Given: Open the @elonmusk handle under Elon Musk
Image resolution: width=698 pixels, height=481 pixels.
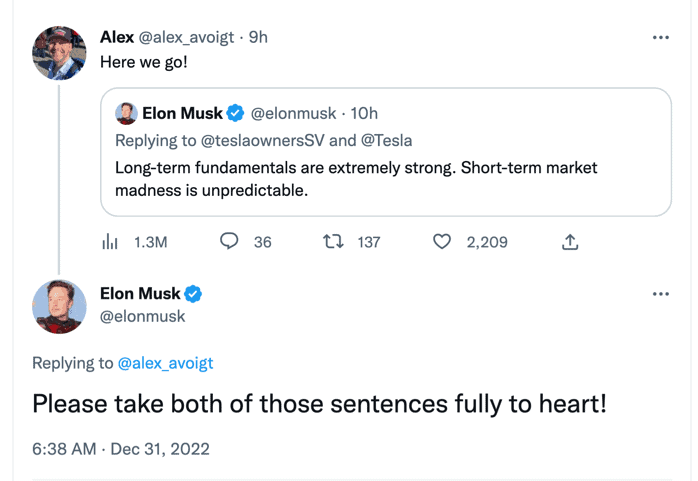Looking at the screenshot, I should [x=143, y=316].
